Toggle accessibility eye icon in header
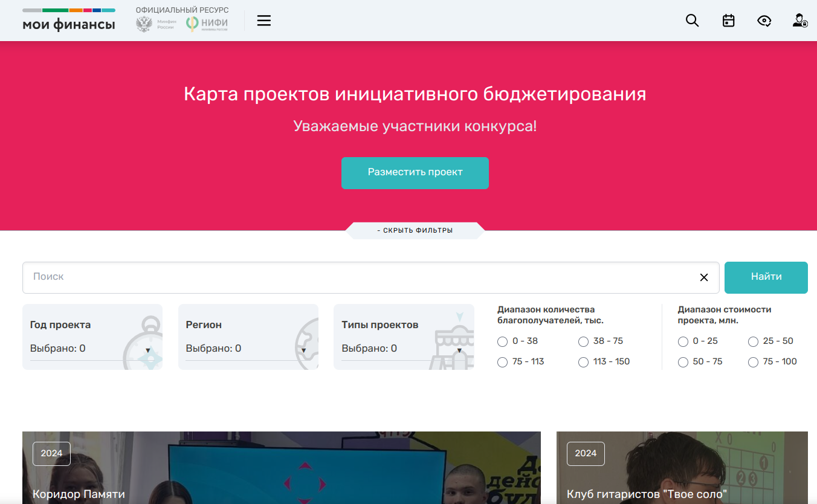This screenshot has width=817, height=504. click(x=764, y=21)
